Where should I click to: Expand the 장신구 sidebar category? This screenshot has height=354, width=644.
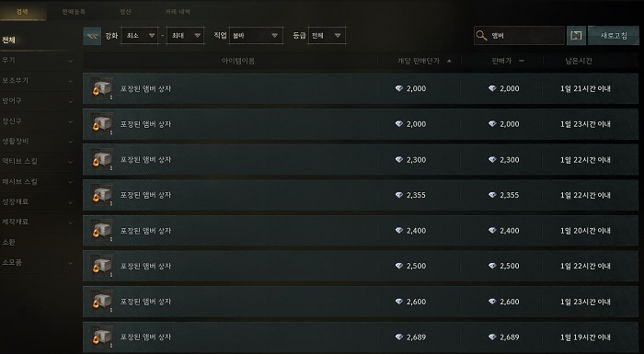37,121
